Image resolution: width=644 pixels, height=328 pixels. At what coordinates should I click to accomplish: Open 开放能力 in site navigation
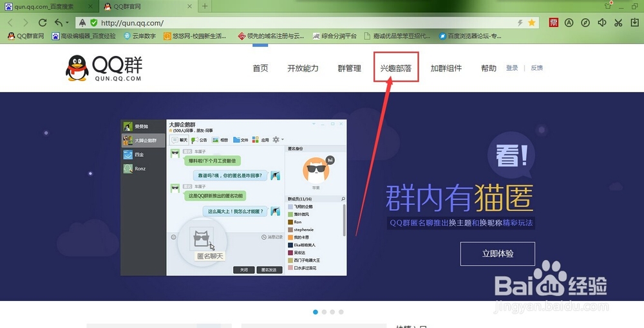[303, 68]
